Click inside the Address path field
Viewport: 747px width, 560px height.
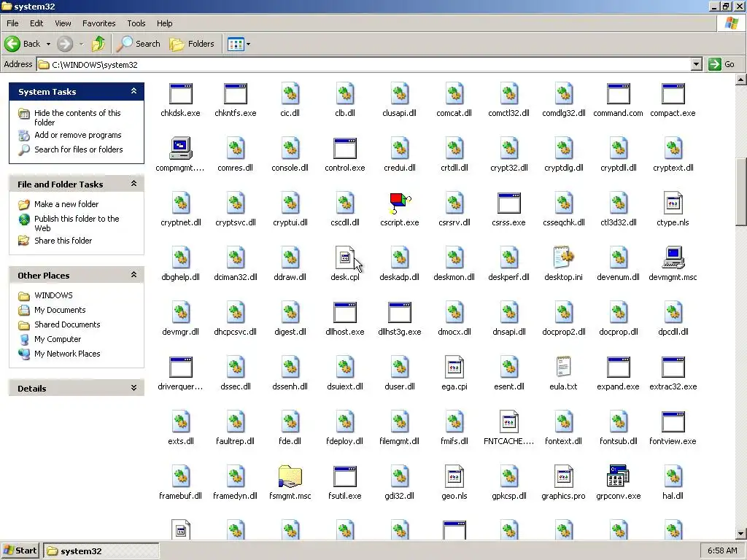[x=365, y=64]
